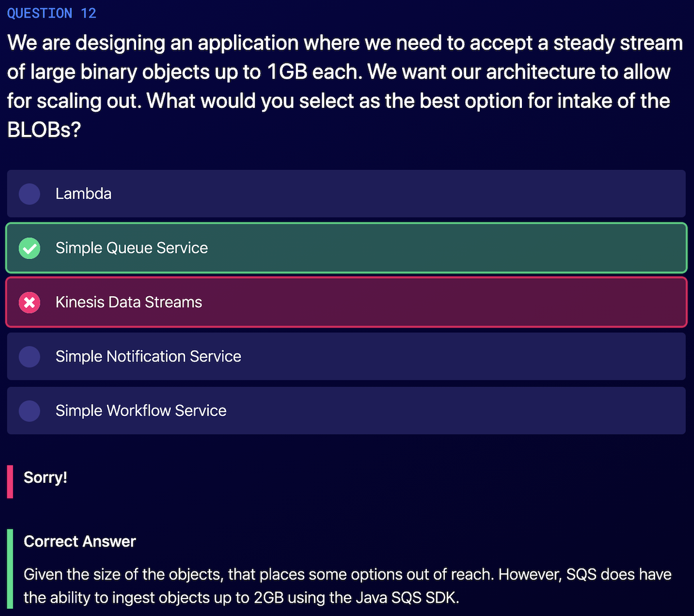Screen dimensions: 694x616
Task: Select the Simple Notification Service radio circle
Action: [29, 356]
